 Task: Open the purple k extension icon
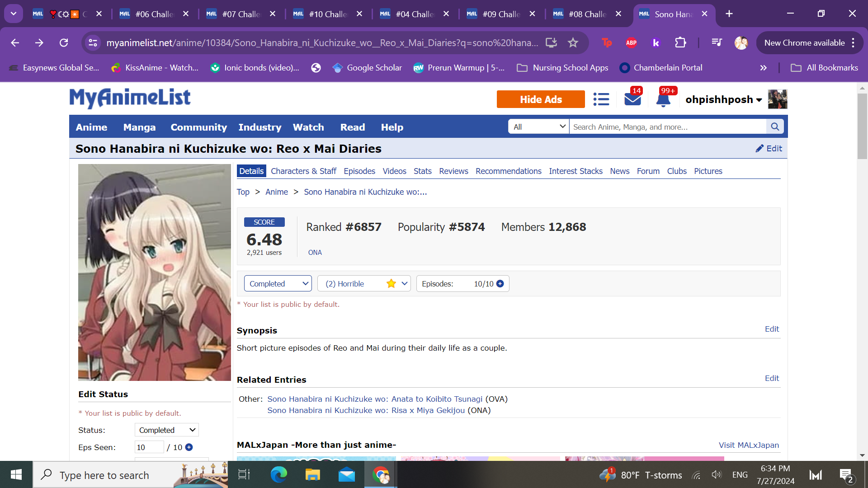(x=656, y=42)
